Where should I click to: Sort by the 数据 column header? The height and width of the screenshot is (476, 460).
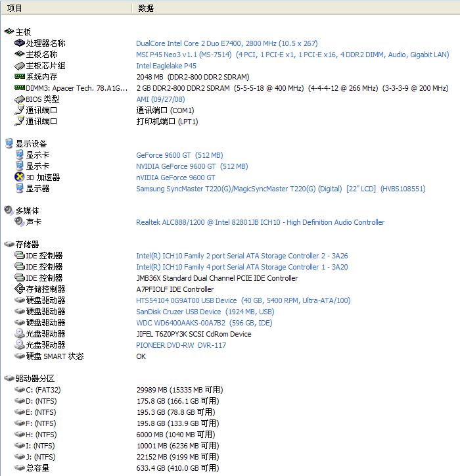(296, 8)
